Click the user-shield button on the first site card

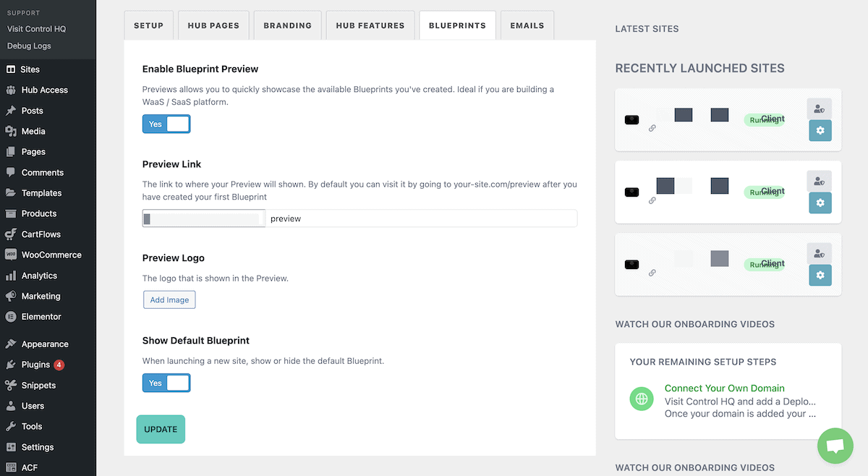coord(820,109)
